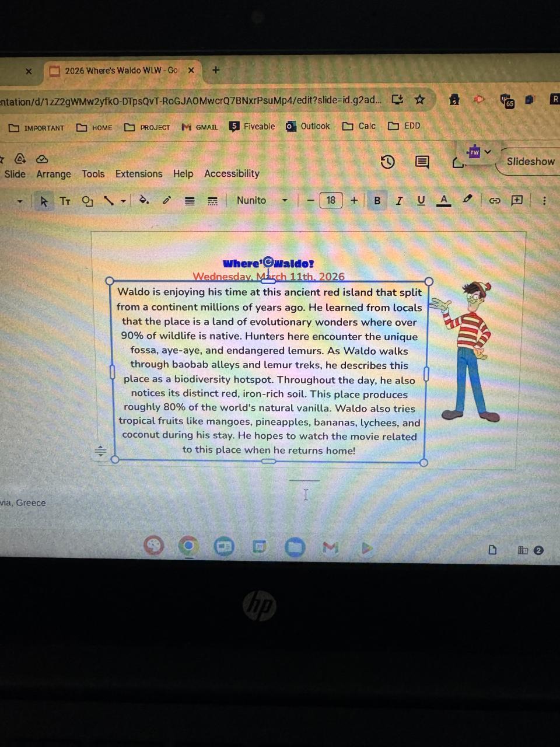Viewport: 560px width, 747px height.
Task: Open the Files app from the shelf
Action: tap(295, 547)
